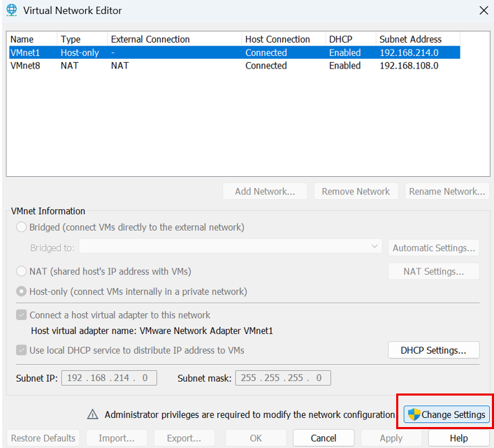Click the Type column header
The width and height of the screenshot is (494, 448).
pos(82,39)
